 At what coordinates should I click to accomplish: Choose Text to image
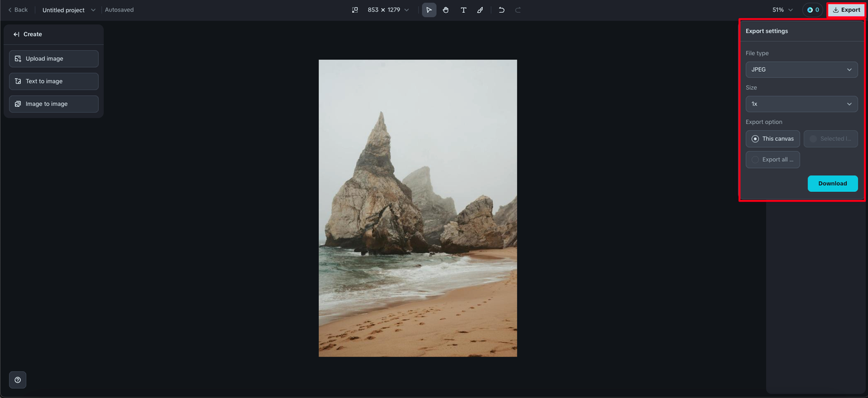tap(54, 81)
